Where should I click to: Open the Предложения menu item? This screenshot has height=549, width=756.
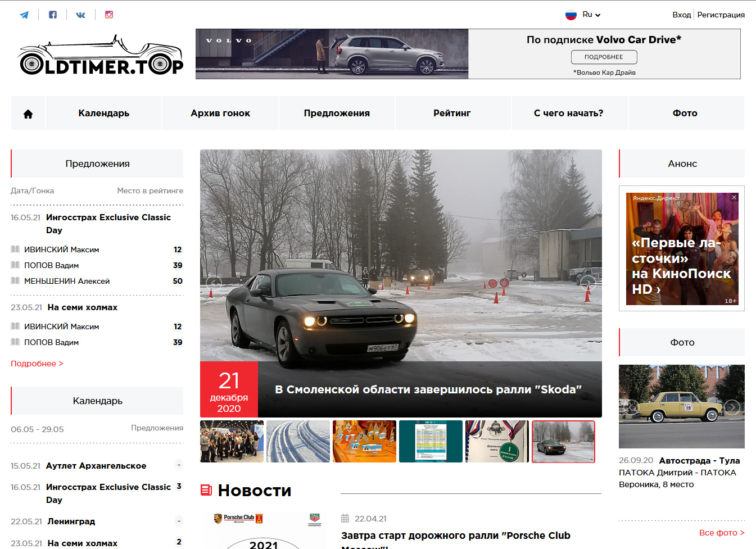[x=337, y=114]
